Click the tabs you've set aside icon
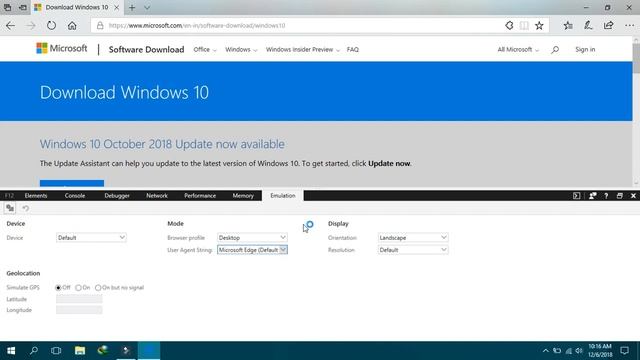 7,7
